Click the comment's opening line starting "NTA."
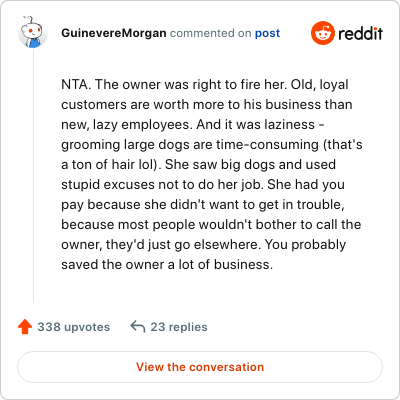Image resolution: width=400 pixels, height=400 pixels. [205, 85]
